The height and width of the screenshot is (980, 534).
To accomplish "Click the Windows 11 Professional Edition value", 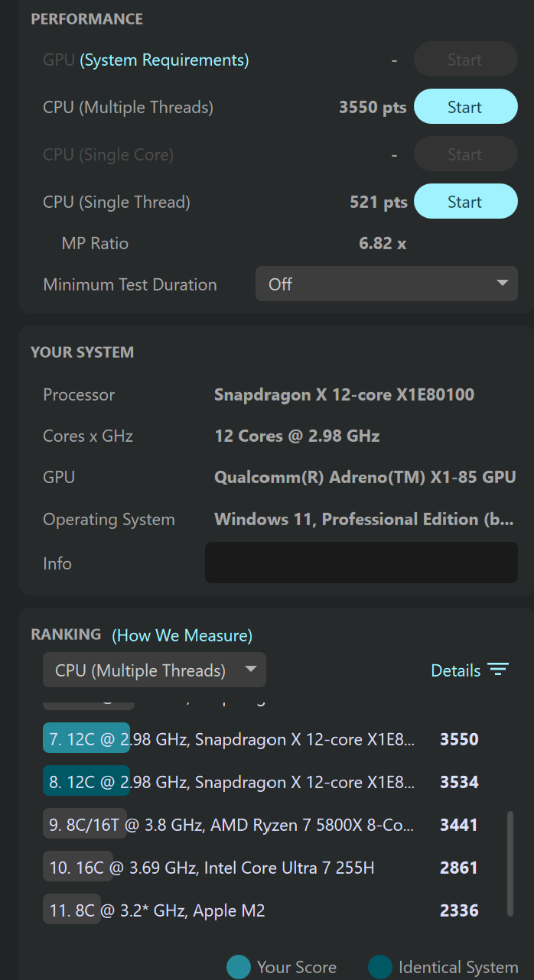I will coord(364,519).
